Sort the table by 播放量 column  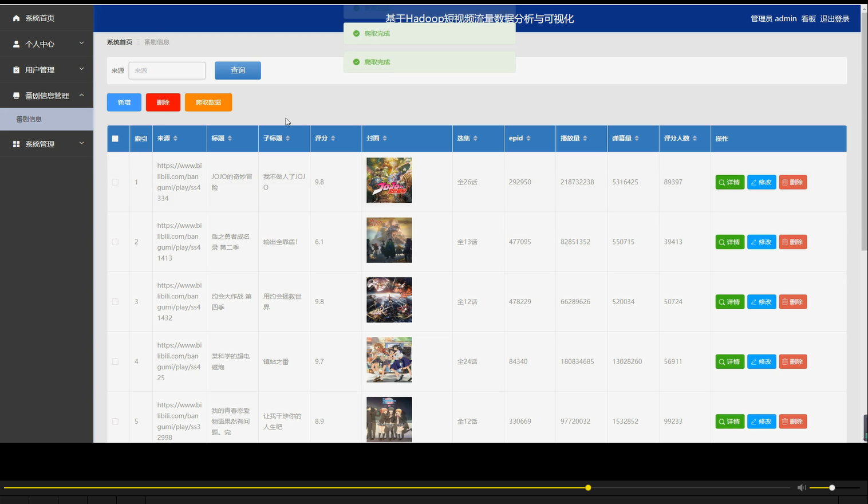(585, 139)
